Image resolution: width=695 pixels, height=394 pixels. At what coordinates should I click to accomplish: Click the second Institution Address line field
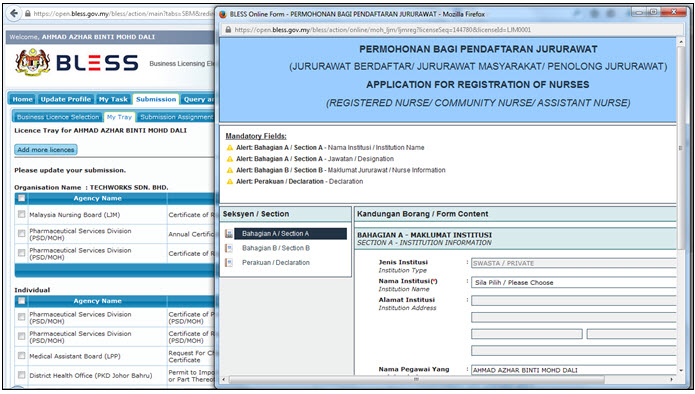574,317
